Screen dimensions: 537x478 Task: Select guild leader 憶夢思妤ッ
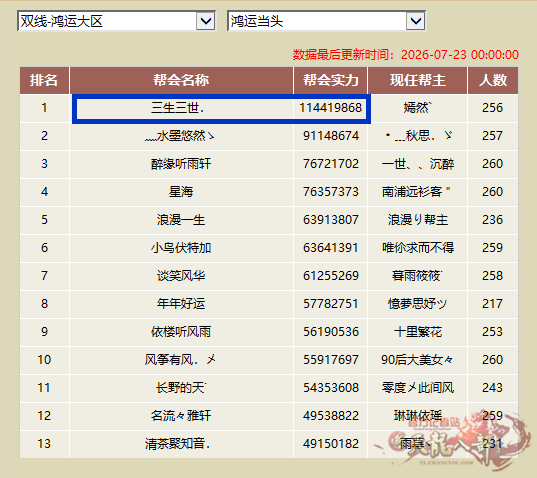pos(417,304)
